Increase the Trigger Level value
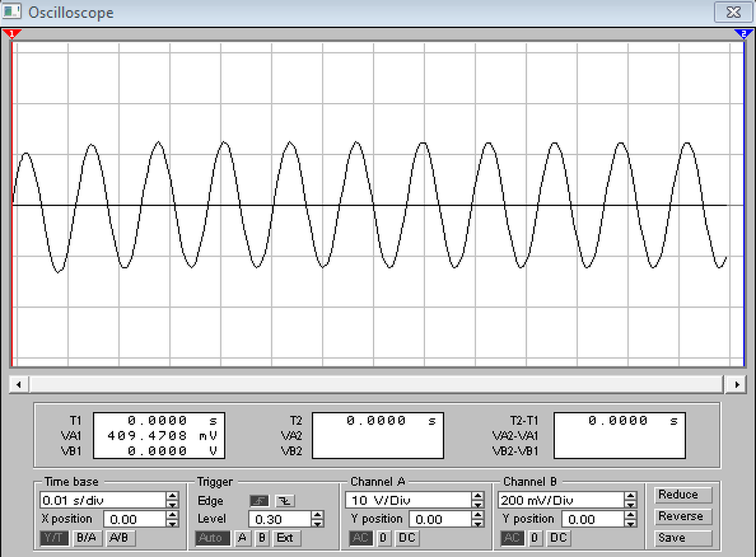Viewport: 756px width, 557px height. [318, 515]
